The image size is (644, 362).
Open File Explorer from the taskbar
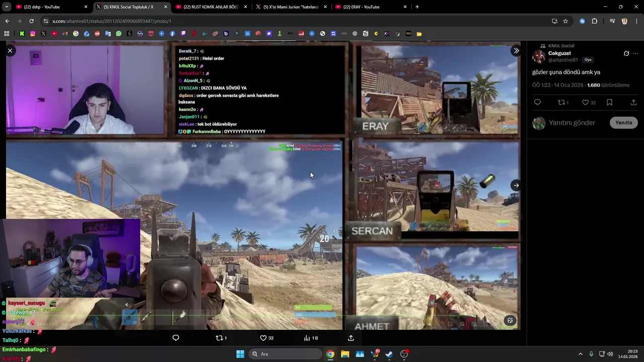click(345, 354)
